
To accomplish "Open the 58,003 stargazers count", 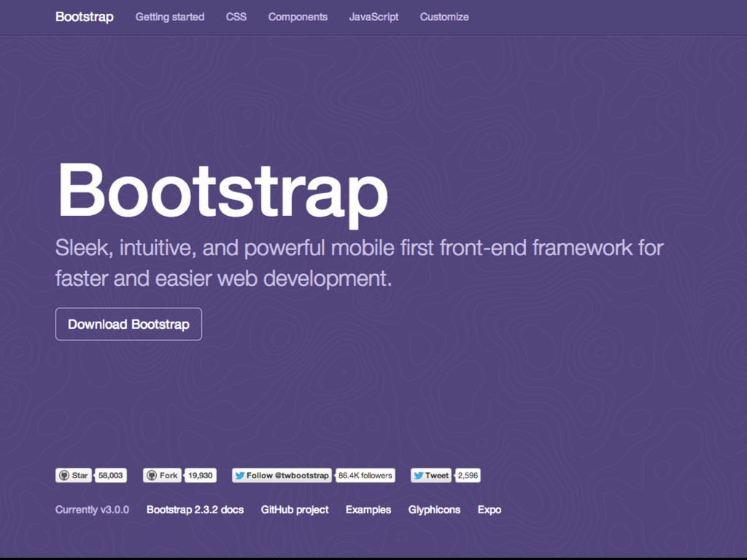I will (x=111, y=475).
